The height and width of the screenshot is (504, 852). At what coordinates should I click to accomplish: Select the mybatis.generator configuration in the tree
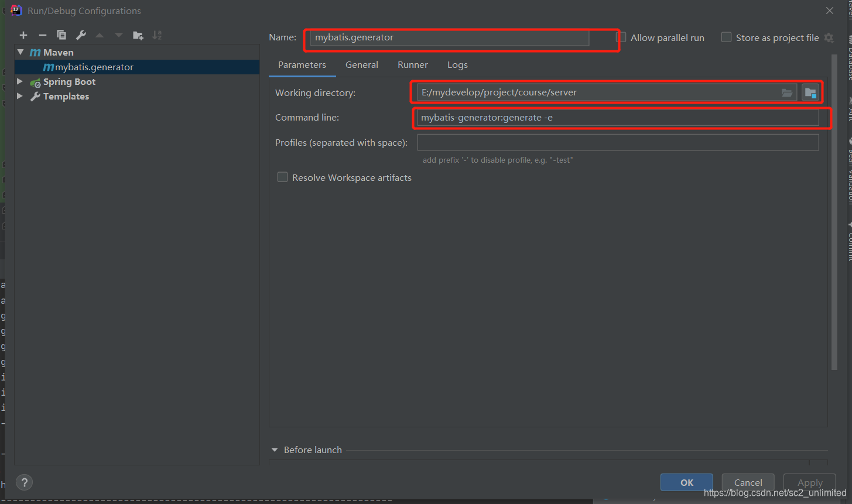(137, 67)
